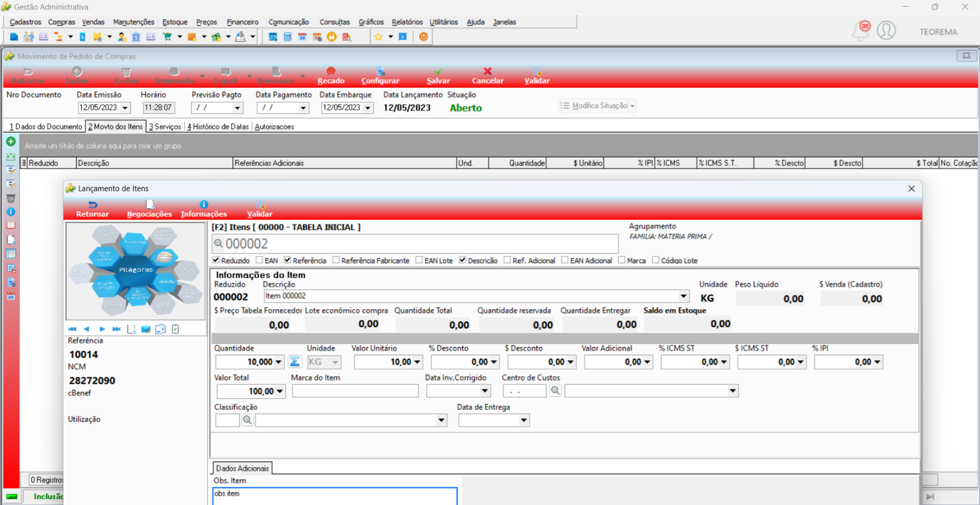980x505 pixels.
Task: Click the Obs. Item text box
Action: click(x=335, y=496)
